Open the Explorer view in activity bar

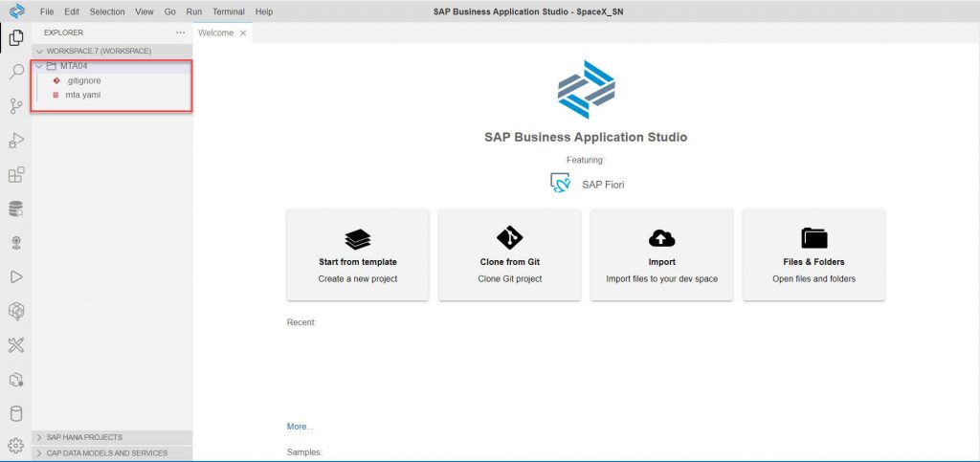pyautogui.click(x=16, y=38)
